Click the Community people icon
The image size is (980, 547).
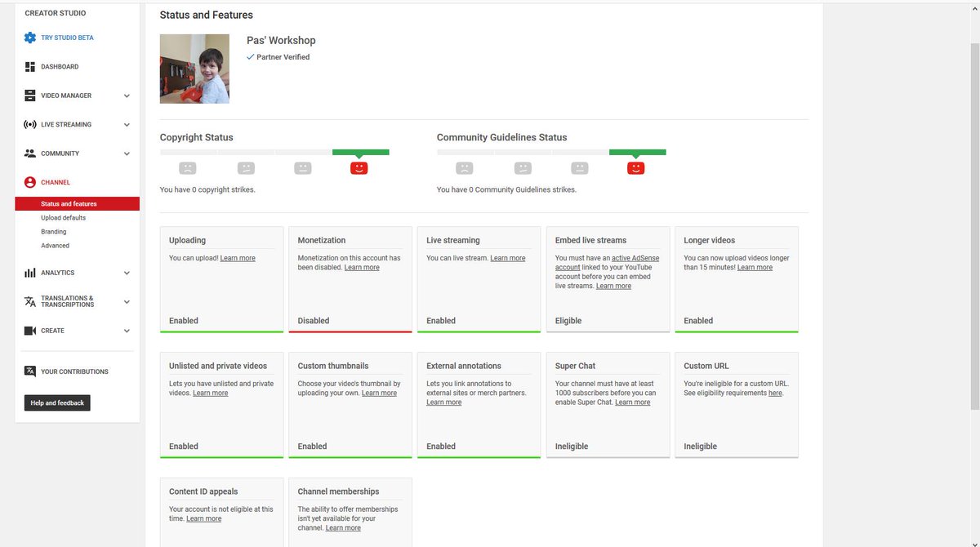click(30, 153)
